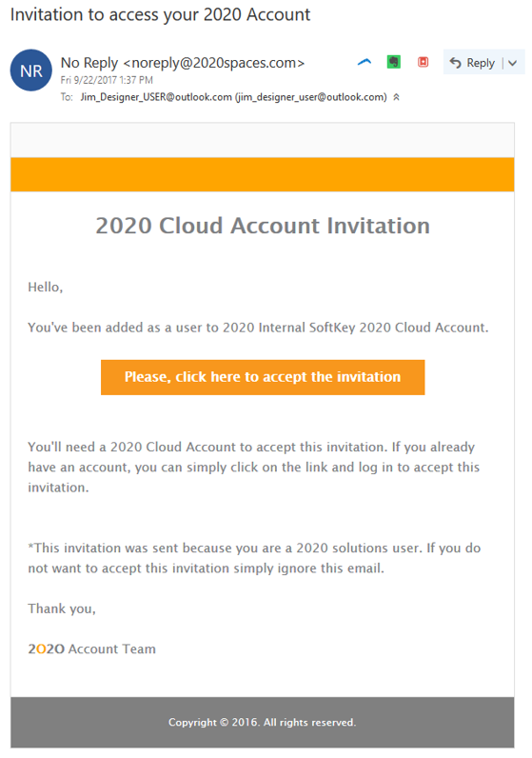532x758 pixels.
Task: Click the Hello, greeting line
Action: coord(46,288)
